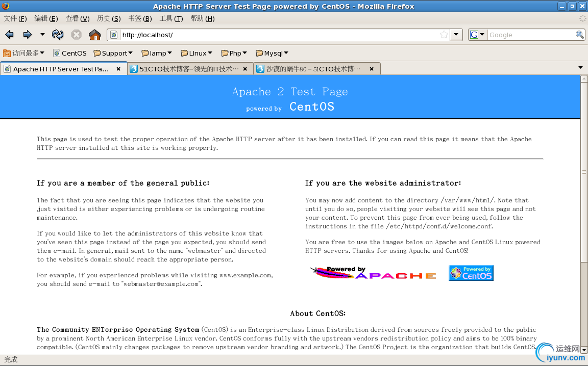
Task: Open the CentOS bookmark in bookmarks toolbar
Action: tap(70, 53)
